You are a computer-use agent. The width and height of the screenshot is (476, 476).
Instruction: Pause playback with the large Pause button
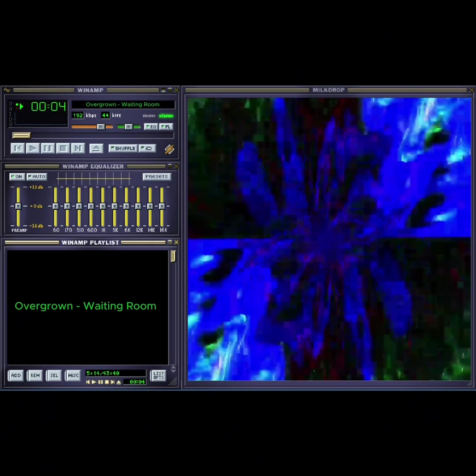point(48,149)
